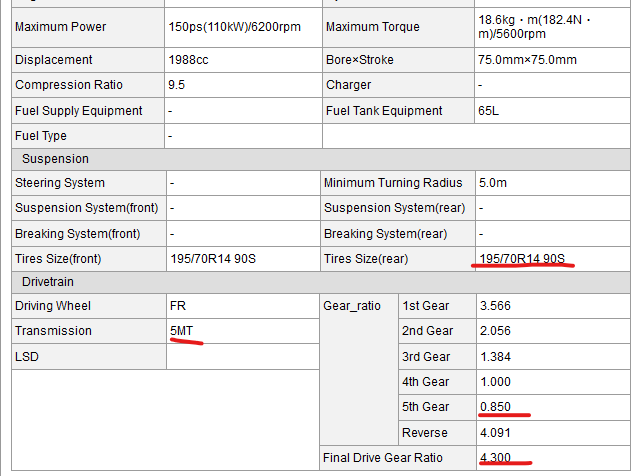This screenshot has height=476, width=632.
Task: Select the rear tire size value
Action: pos(521,260)
